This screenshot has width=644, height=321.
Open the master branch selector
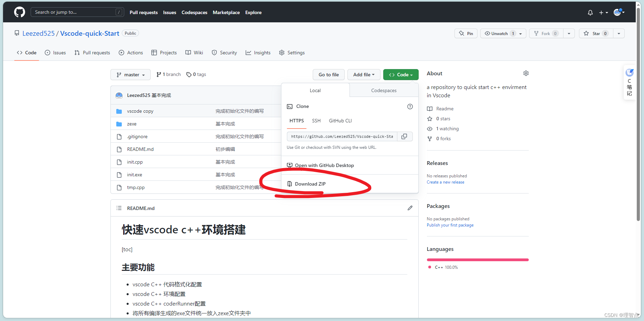130,75
